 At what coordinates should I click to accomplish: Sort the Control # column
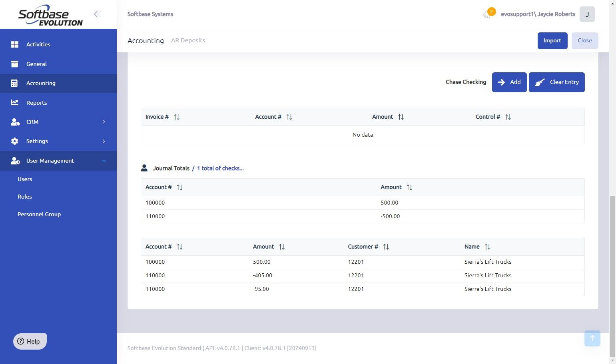point(508,117)
